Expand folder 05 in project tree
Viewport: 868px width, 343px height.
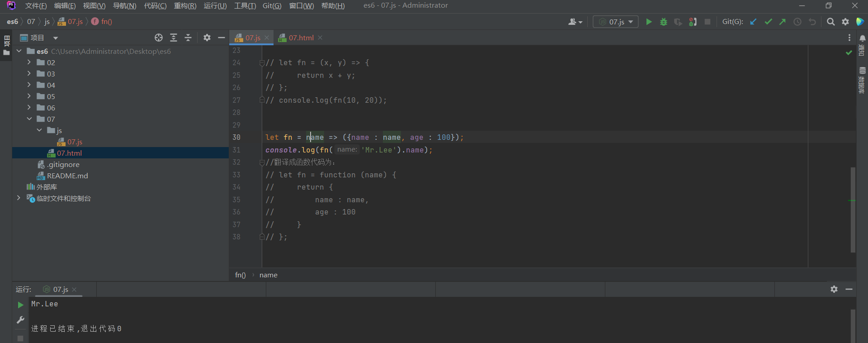29,96
